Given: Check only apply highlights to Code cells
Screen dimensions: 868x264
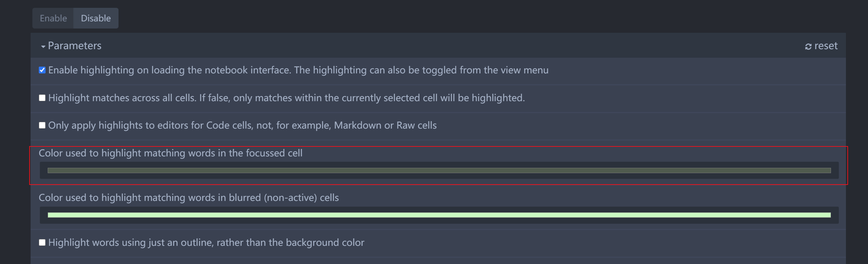Looking at the screenshot, I should (42, 125).
